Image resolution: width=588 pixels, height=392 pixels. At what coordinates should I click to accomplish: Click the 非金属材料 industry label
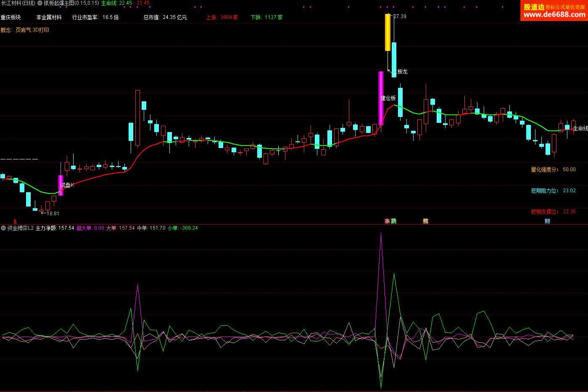49,17
